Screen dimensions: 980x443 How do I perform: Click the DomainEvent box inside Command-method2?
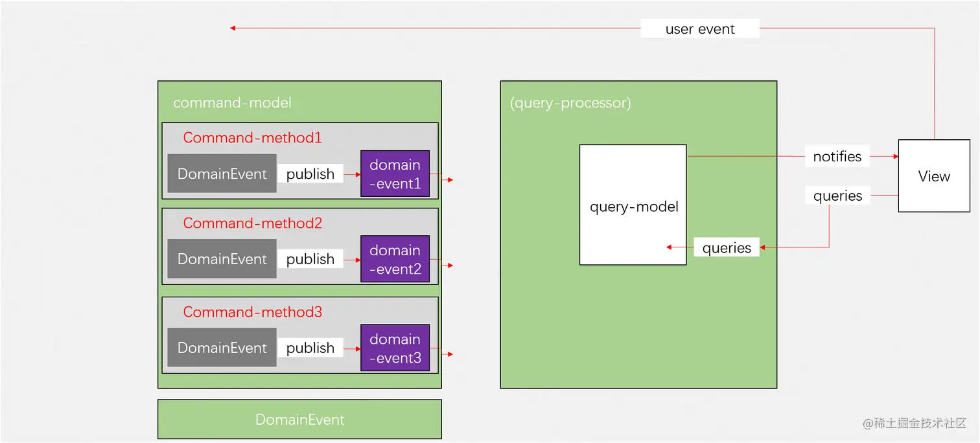pyautogui.click(x=222, y=259)
